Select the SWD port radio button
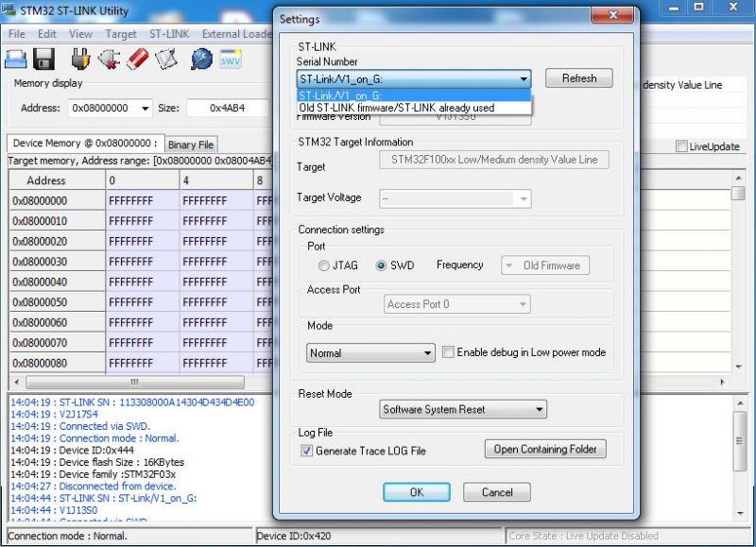The width and height of the screenshot is (756, 547). (x=382, y=265)
